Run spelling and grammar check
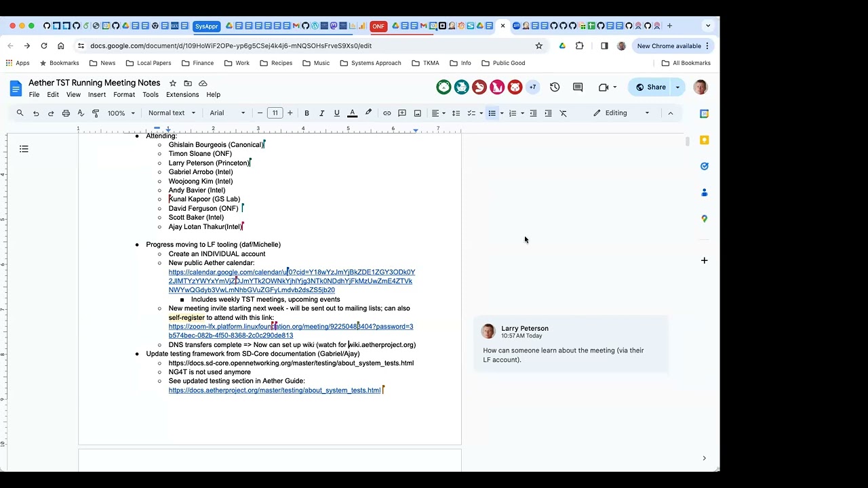 [81, 113]
